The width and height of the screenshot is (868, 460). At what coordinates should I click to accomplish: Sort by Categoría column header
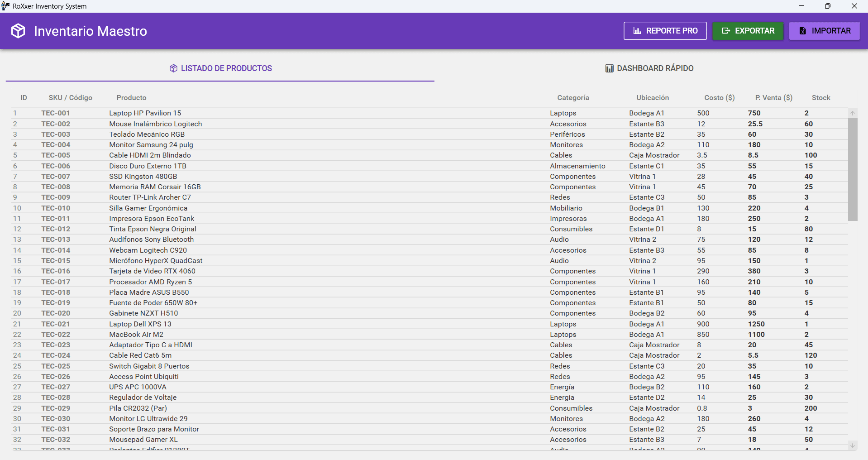573,98
